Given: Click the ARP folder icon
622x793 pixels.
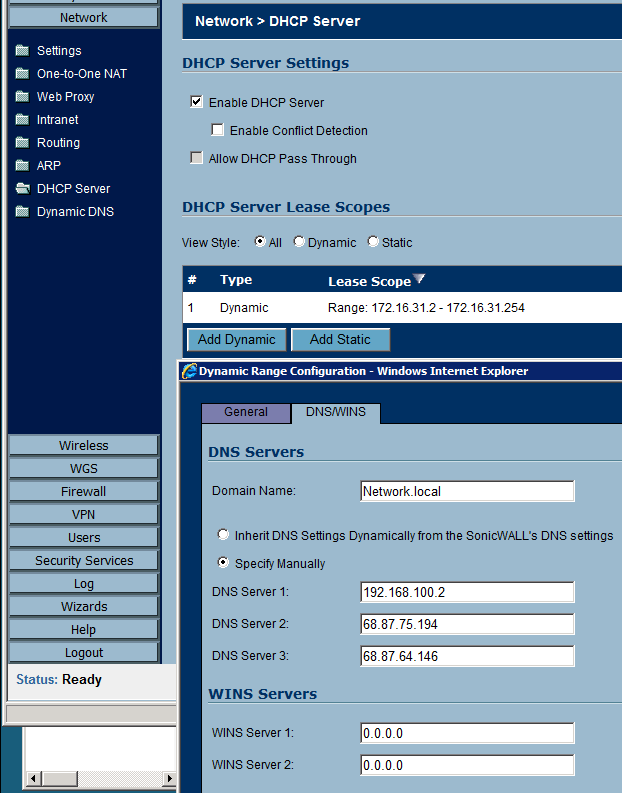Looking at the screenshot, I should click(x=22, y=166).
